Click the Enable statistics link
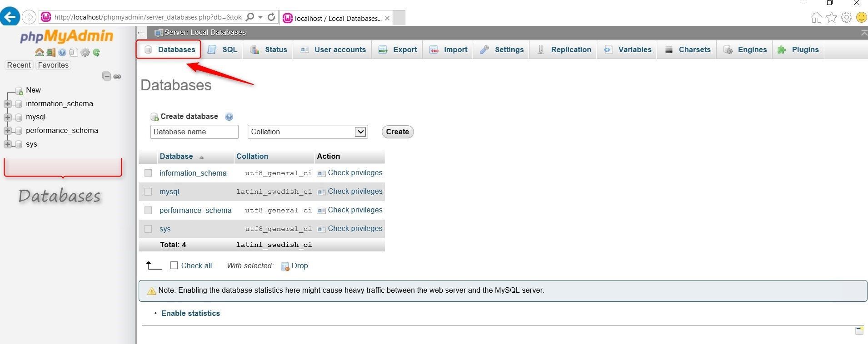868x344 pixels. pyautogui.click(x=190, y=313)
